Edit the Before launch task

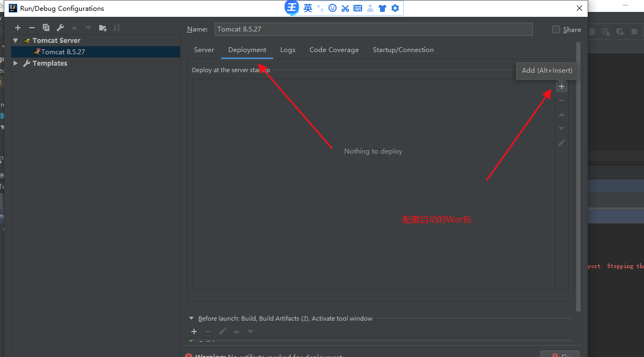[222, 331]
